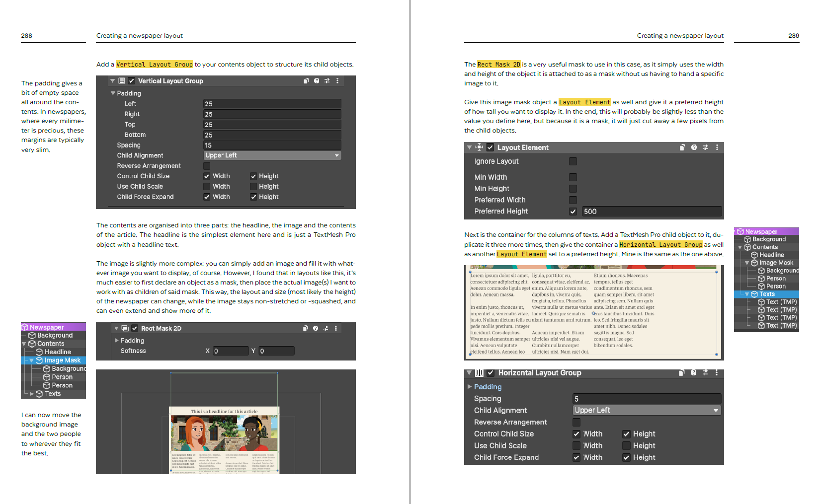The height and width of the screenshot is (504, 820).
Task: Toggle Control Child Size Height in Horizontal Layout Group
Action: click(626, 434)
